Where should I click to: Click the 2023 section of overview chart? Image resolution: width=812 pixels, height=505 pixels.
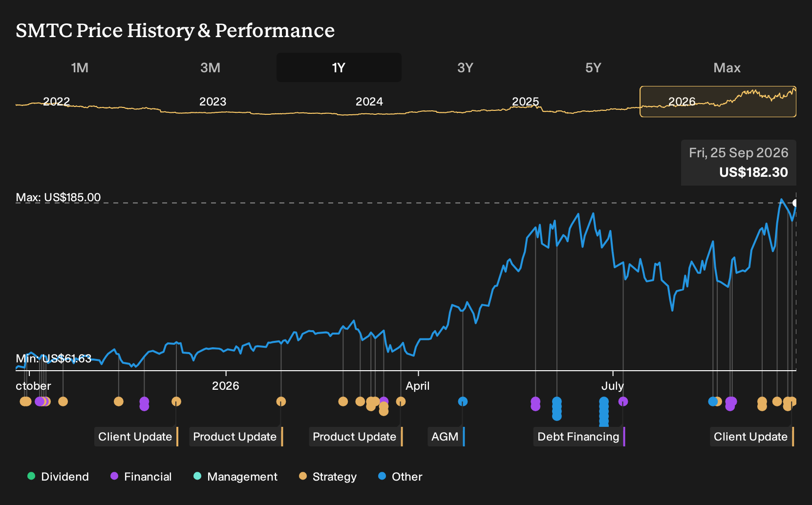tap(213, 102)
